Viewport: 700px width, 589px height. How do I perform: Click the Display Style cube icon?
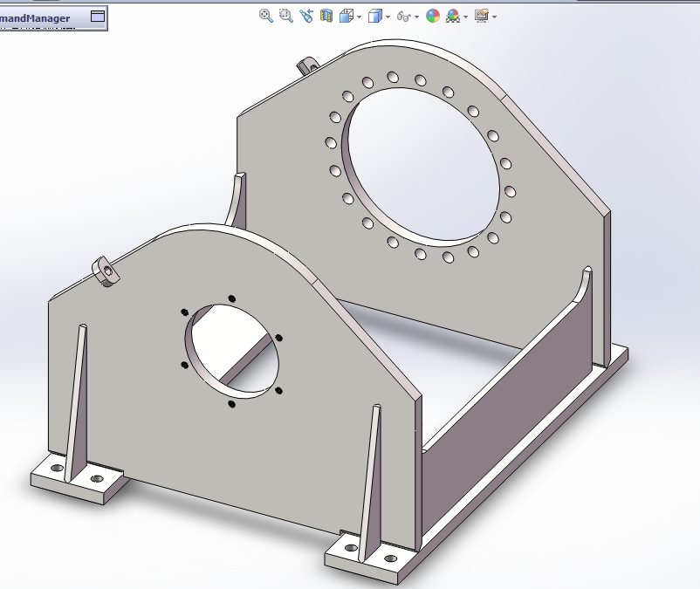[x=375, y=17]
